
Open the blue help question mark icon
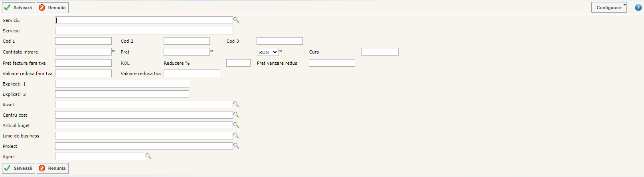(638, 7)
